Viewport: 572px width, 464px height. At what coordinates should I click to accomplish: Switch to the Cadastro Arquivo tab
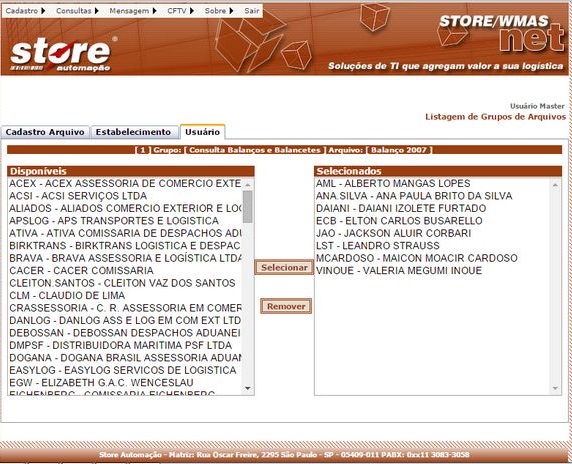click(45, 132)
